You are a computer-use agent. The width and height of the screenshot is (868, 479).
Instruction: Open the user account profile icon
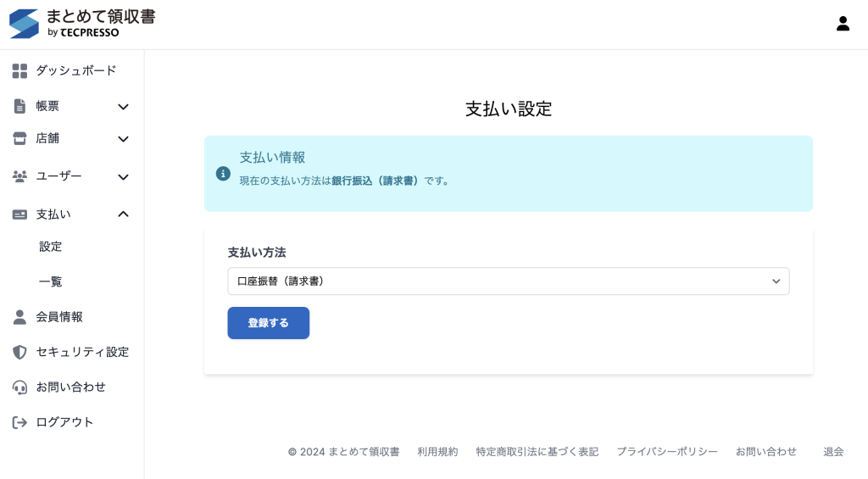(x=843, y=24)
